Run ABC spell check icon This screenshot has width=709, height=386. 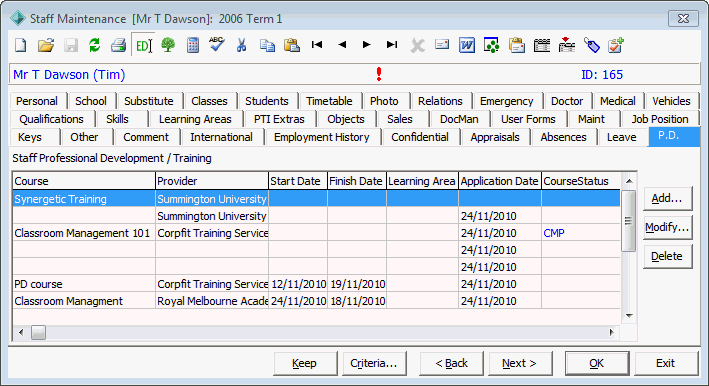tap(217, 45)
